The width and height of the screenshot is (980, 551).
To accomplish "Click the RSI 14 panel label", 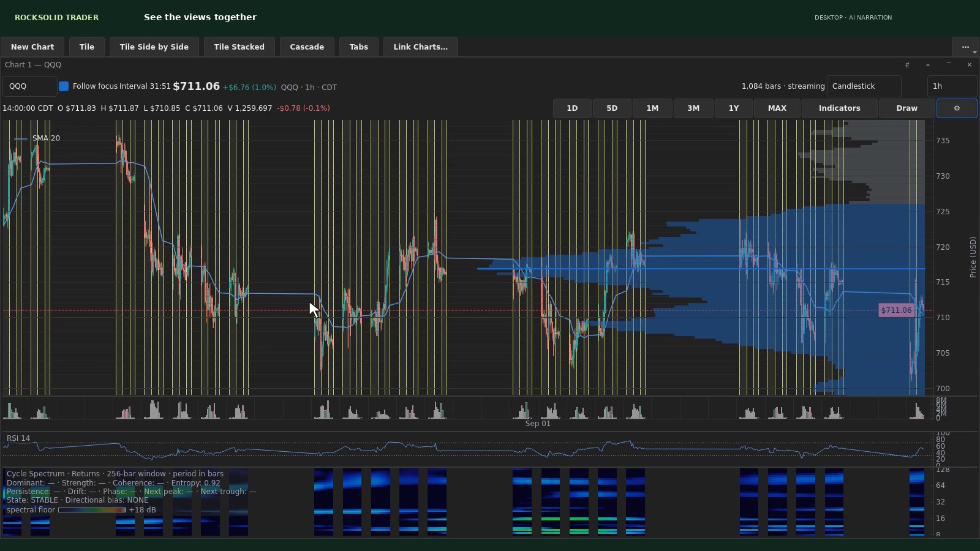I will pos(18,438).
